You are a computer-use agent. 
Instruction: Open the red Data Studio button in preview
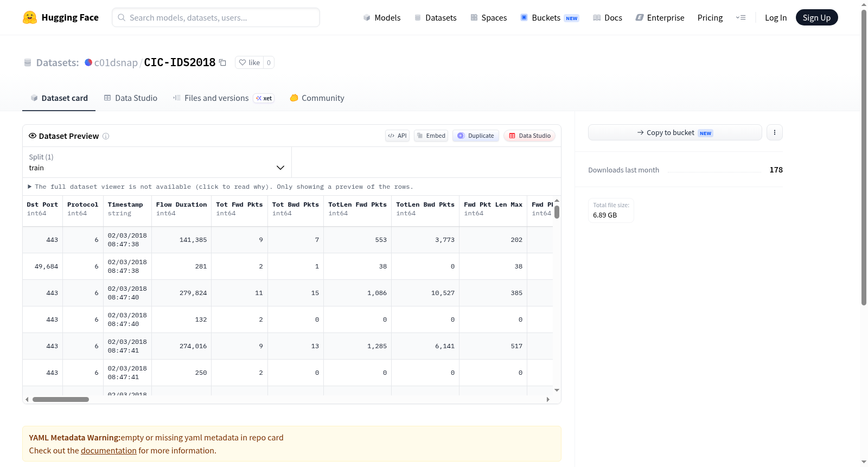[x=529, y=136]
